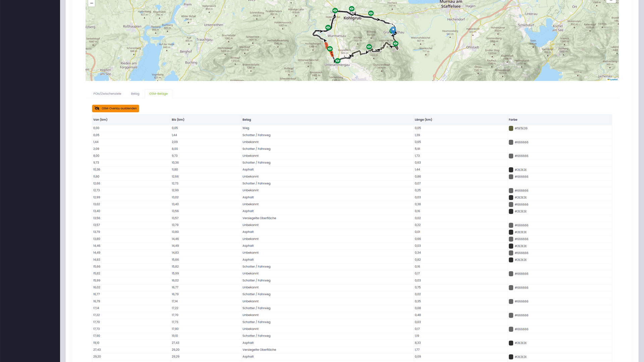Viewport: 644px width, 362px height.
Task: Select the OSM-Beläge tab
Action: click(158, 94)
